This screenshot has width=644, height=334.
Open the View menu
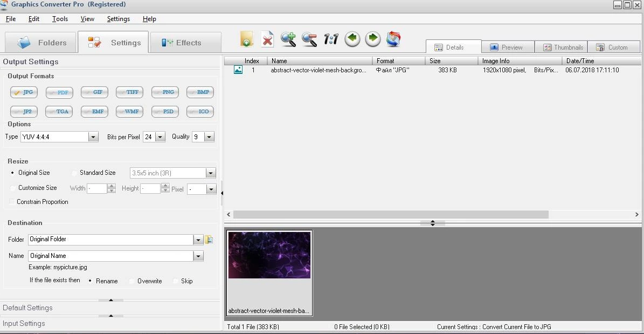[87, 19]
